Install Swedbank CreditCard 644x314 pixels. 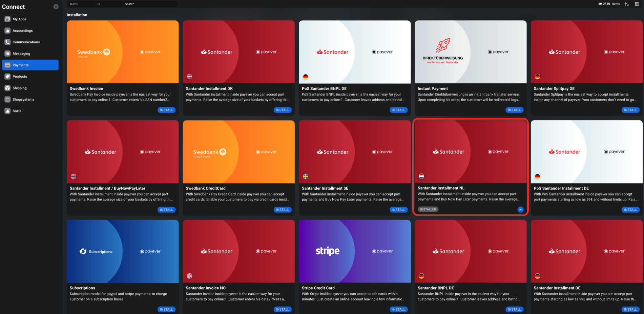pos(283,210)
